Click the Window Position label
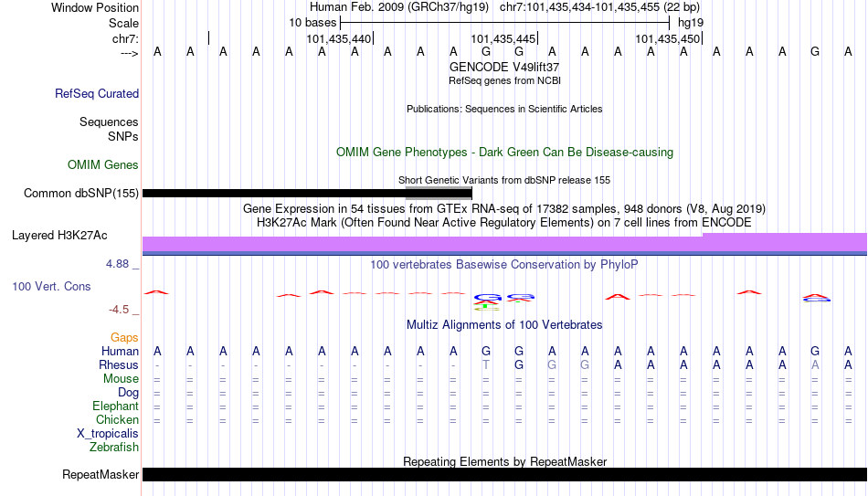Screen dimensions: 868x496 pos(95,7)
